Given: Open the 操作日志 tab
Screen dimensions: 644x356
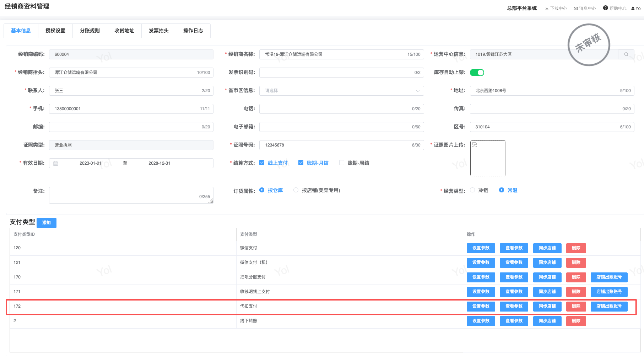Looking at the screenshot, I should click(193, 31).
